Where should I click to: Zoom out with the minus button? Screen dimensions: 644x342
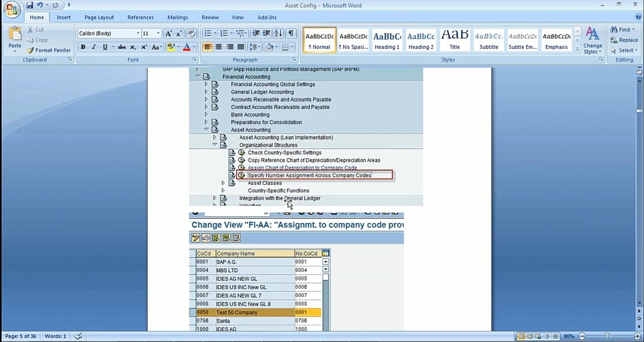coord(582,336)
